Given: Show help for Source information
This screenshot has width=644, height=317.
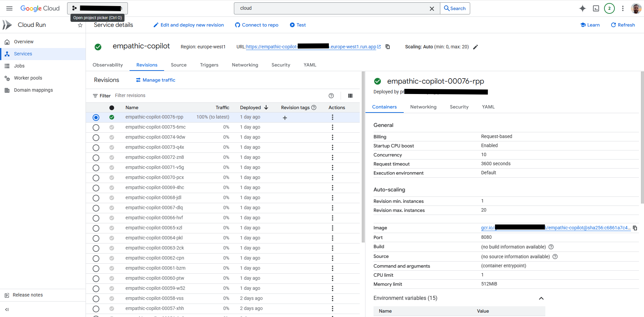Looking at the screenshot, I should pyautogui.click(x=555, y=257).
